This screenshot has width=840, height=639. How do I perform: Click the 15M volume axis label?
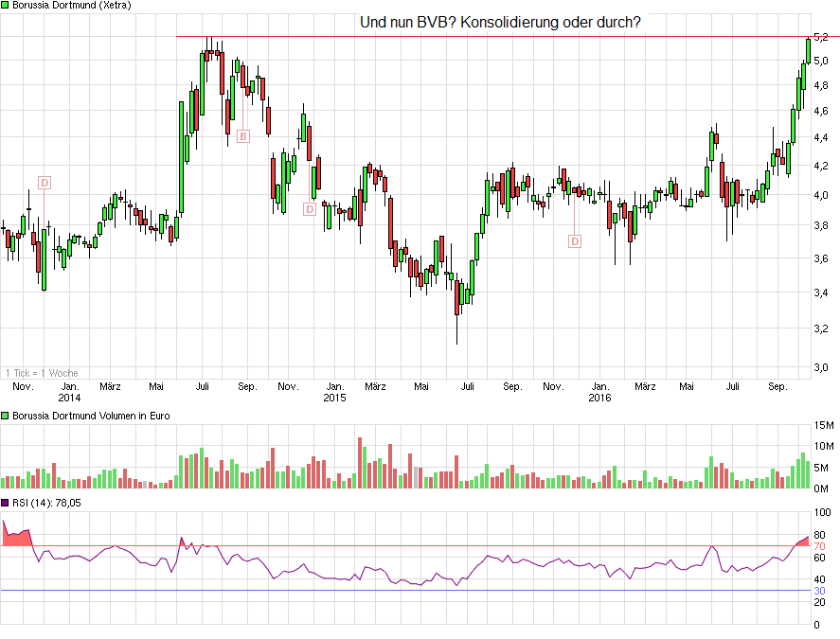tap(824, 425)
